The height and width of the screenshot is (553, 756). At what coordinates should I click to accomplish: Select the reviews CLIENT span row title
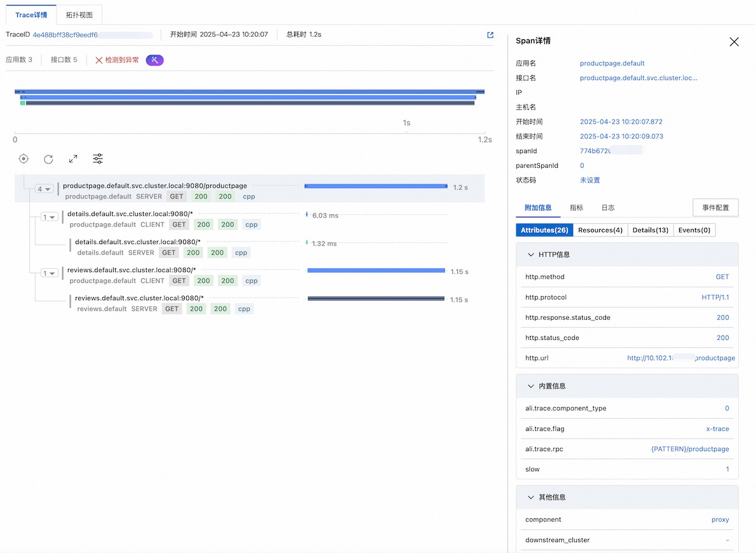tap(132, 270)
